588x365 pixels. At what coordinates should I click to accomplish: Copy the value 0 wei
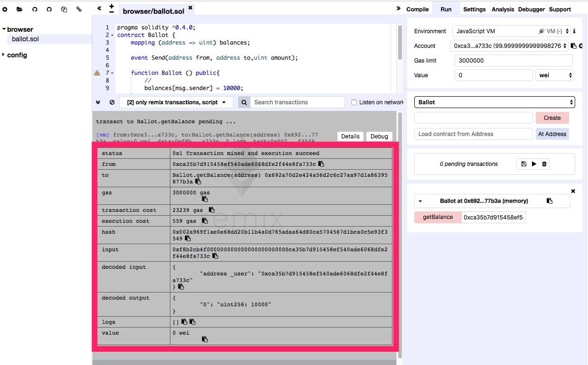pos(205,339)
